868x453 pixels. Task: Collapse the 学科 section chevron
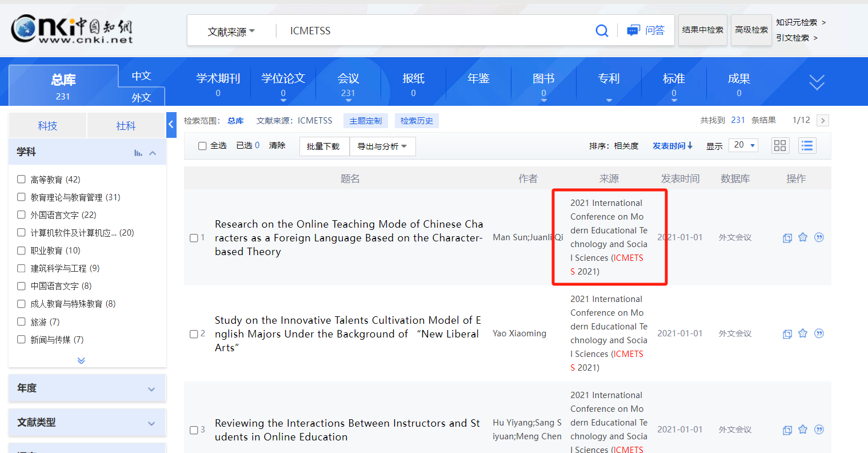pyautogui.click(x=153, y=153)
